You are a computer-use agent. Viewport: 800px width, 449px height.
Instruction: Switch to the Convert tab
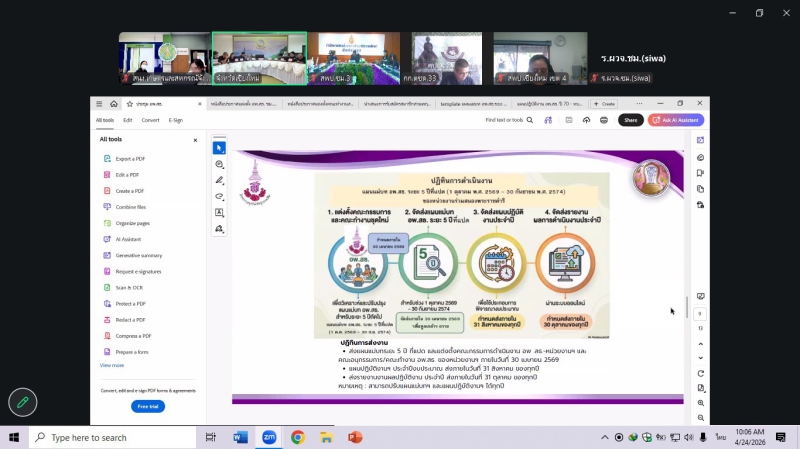point(150,120)
